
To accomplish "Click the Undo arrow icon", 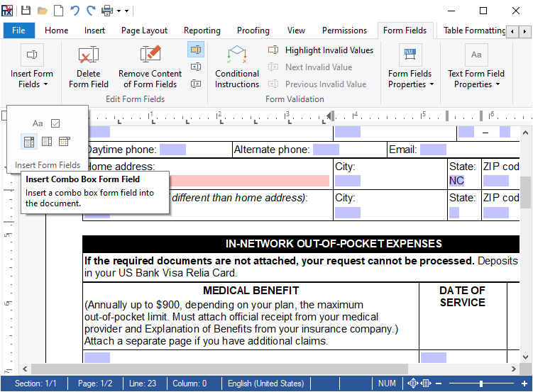I will (75, 11).
